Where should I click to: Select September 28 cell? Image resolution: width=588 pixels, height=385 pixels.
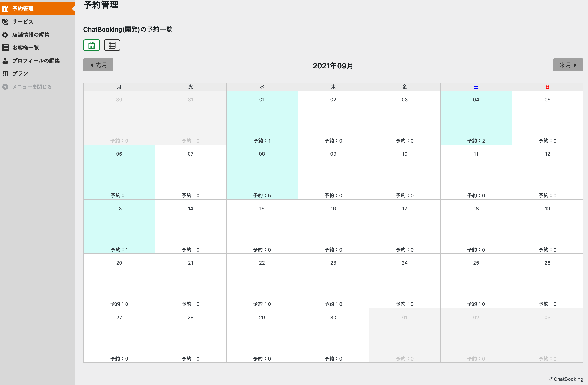point(190,335)
